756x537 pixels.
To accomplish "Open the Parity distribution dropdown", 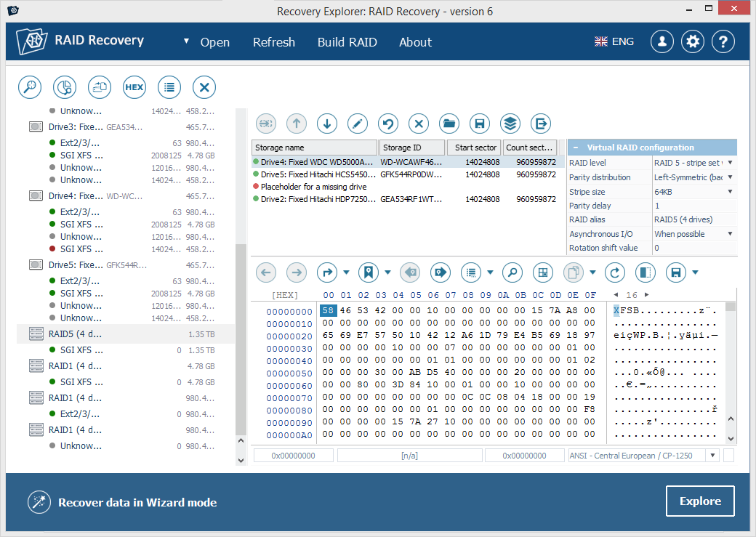I will click(730, 177).
